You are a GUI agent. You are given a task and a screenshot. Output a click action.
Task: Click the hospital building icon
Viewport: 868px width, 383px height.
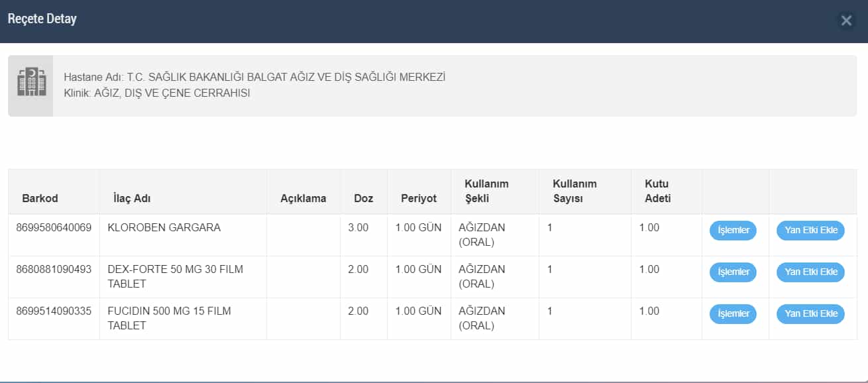[x=31, y=83]
